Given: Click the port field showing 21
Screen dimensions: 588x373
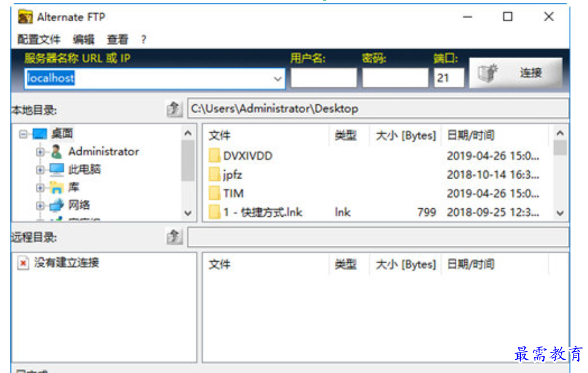Looking at the screenshot, I should tap(449, 78).
